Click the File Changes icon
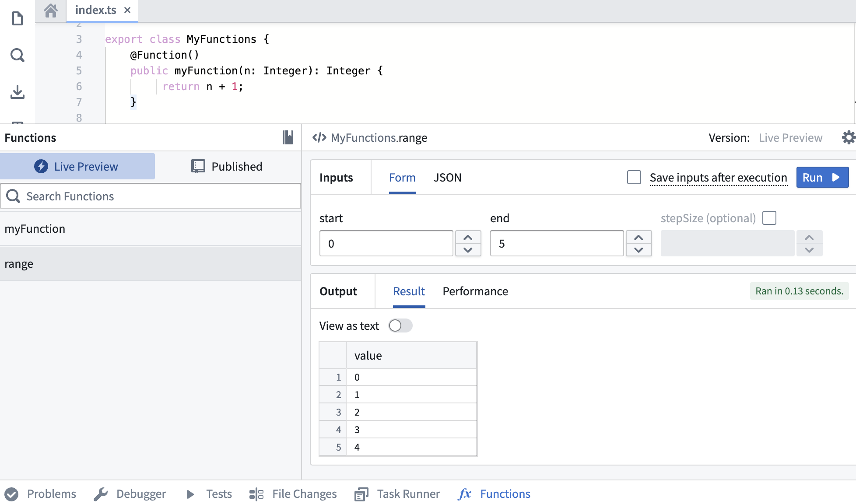 click(256, 493)
